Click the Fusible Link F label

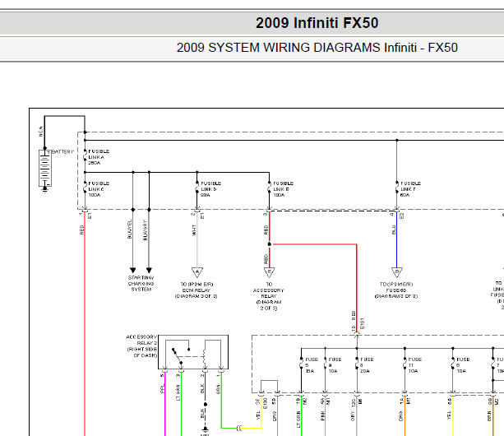410,189
